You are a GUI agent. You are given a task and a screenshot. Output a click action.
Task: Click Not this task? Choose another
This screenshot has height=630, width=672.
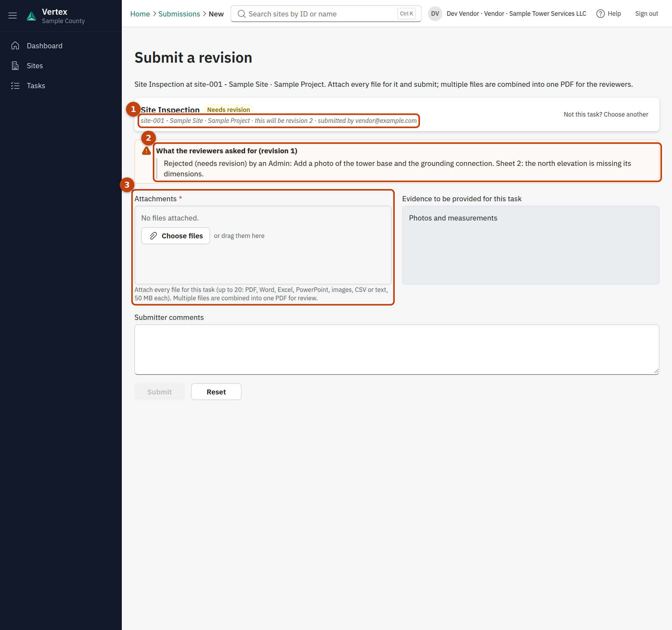[606, 114]
